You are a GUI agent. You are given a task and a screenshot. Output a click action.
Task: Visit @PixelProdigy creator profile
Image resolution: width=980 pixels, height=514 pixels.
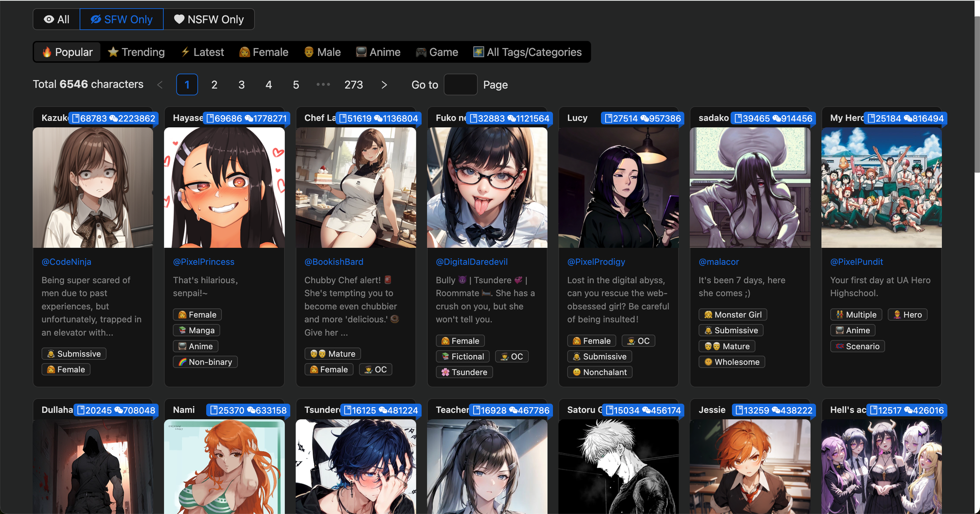pyautogui.click(x=596, y=262)
